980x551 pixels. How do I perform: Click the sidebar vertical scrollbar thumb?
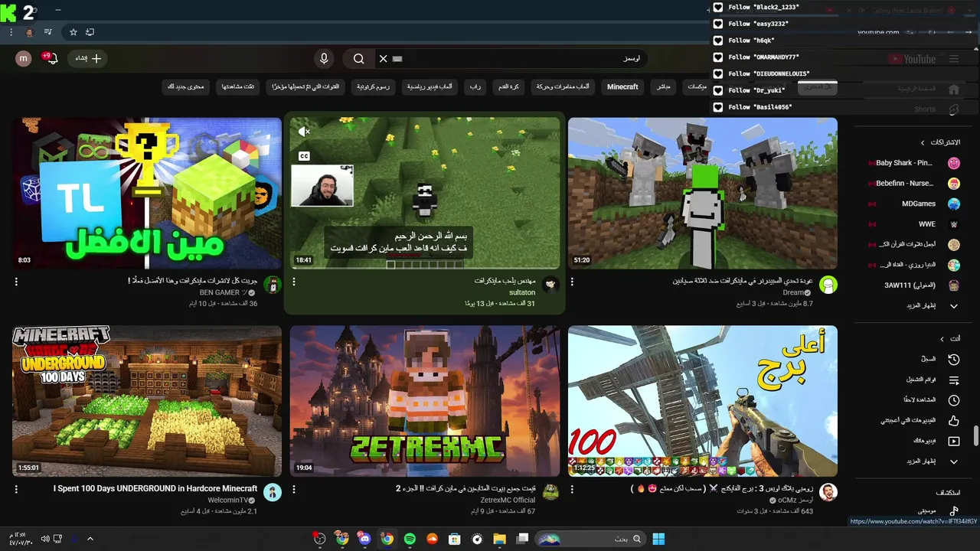point(976,437)
